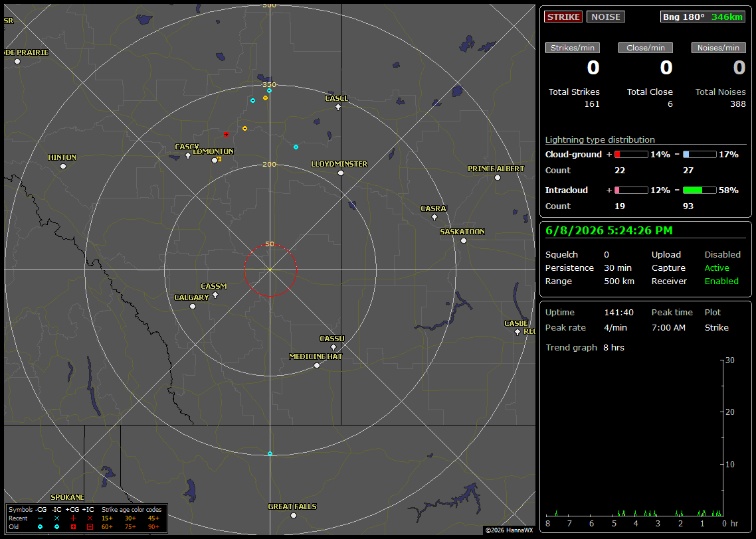Click the old +CG red symbol in the legend
The height and width of the screenshot is (539, 756).
[x=73, y=527]
